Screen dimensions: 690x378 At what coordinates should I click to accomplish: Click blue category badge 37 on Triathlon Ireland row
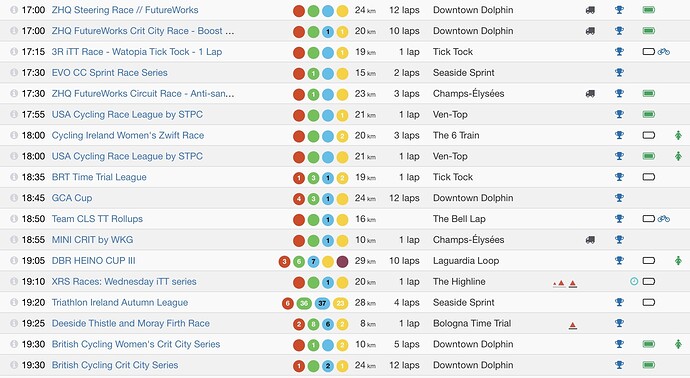[x=322, y=303]
